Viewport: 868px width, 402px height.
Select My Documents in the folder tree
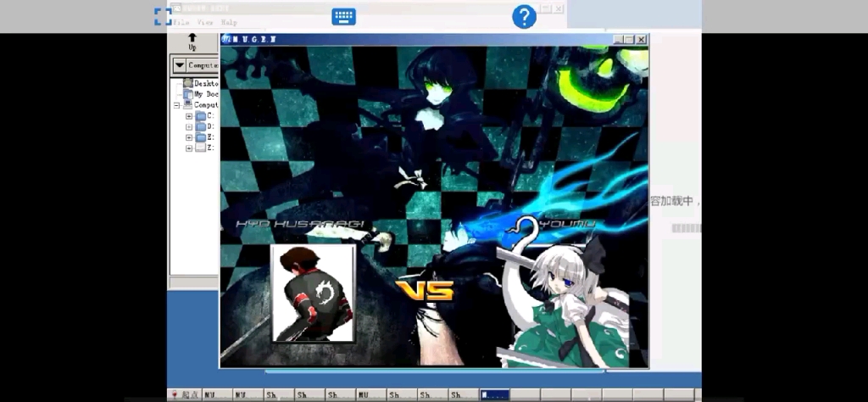pyautogui.click(x=188, y=94)
